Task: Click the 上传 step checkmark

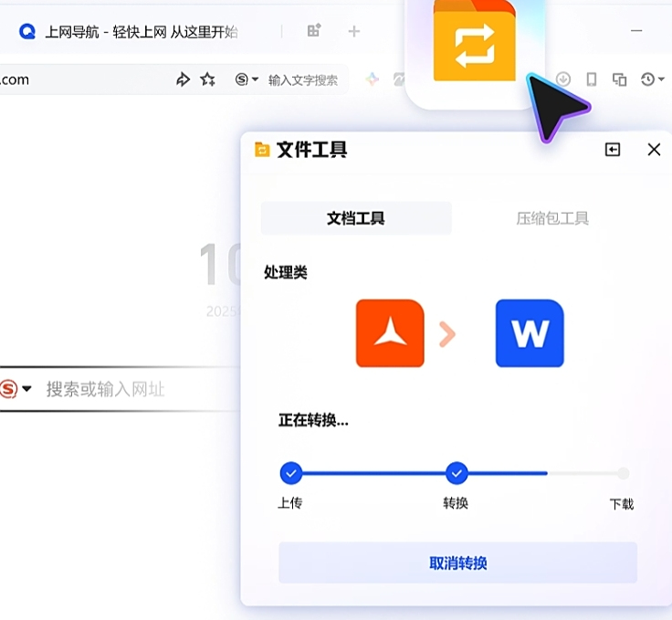Action: (291, 473)
